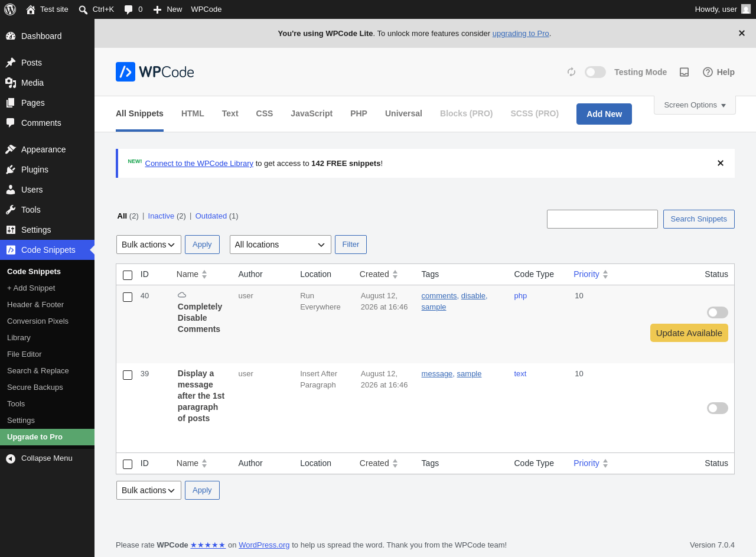Image resolution: width=756 pixels, height=557 pixels.
Task: Activate Completely Disable Comments snippet toggle
Action: tap(718, 312)
